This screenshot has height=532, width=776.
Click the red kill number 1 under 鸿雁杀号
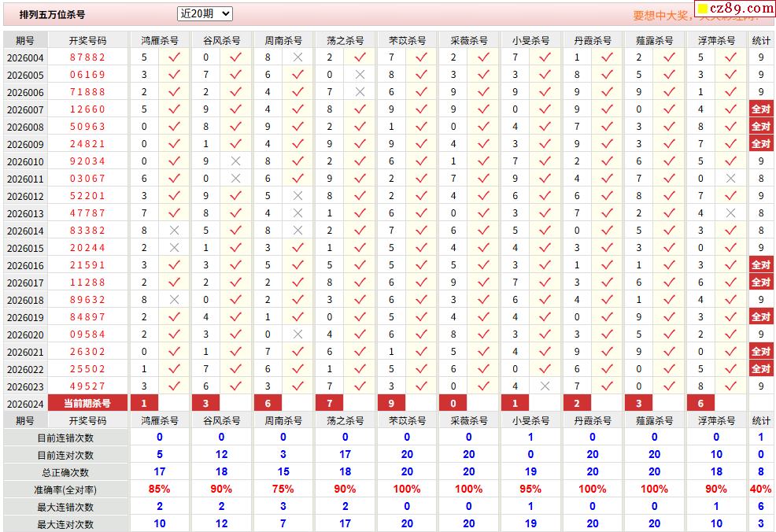point(144,404)
